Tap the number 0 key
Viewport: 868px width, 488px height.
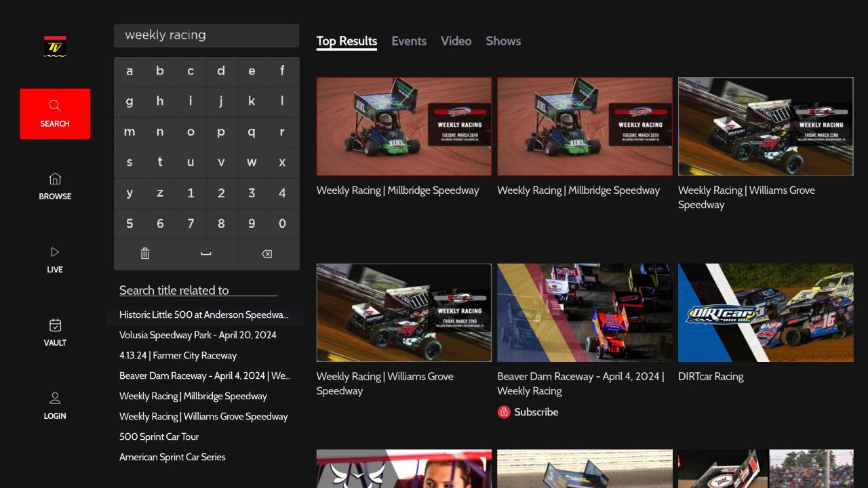pos(282,224)
